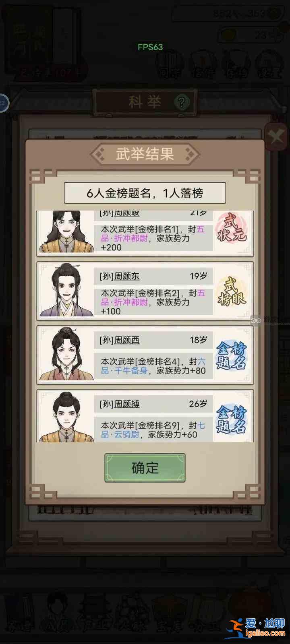Click the 6人金榜题名 summary banner
This screenshot has height=644, width=290.
click(x=145, y=193)
